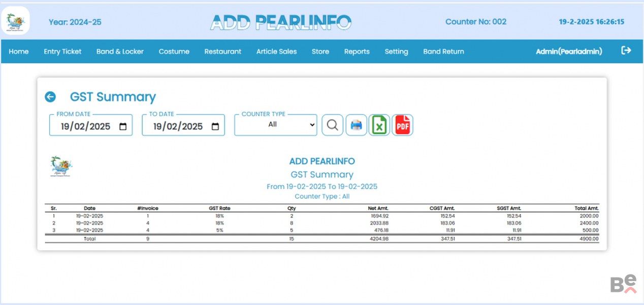644x305 pixels.
Task: Open the Reports menu
Action: (357, 51)
